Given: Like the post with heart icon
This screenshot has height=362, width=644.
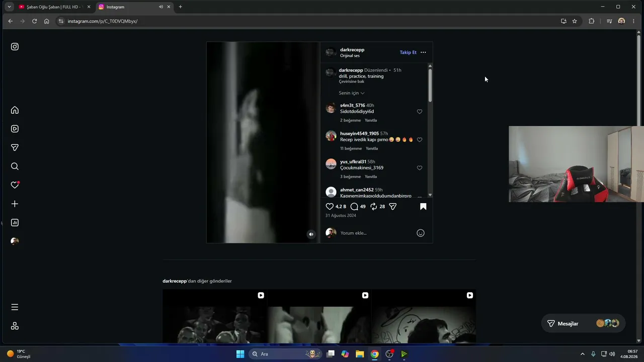Looking at the screenshot, I should 330,207.
